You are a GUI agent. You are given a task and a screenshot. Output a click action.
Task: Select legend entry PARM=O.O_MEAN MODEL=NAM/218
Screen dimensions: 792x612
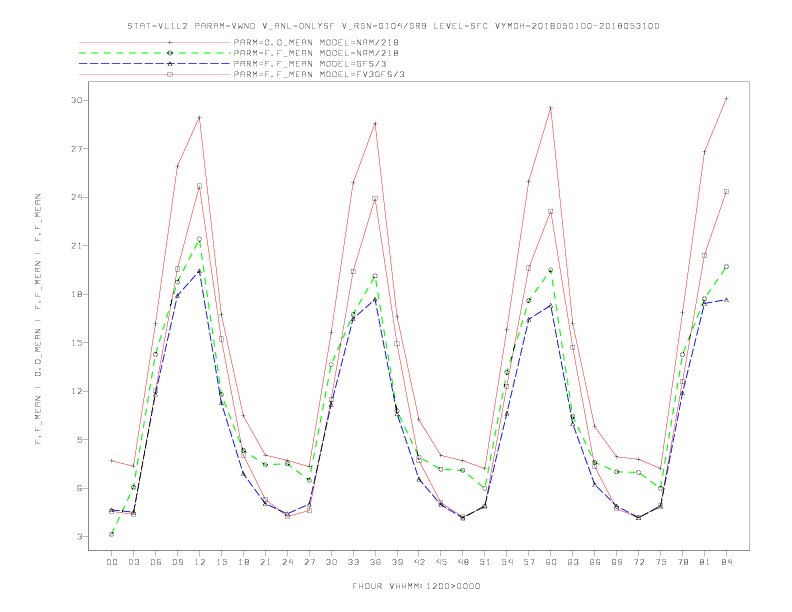pos(316,42)
